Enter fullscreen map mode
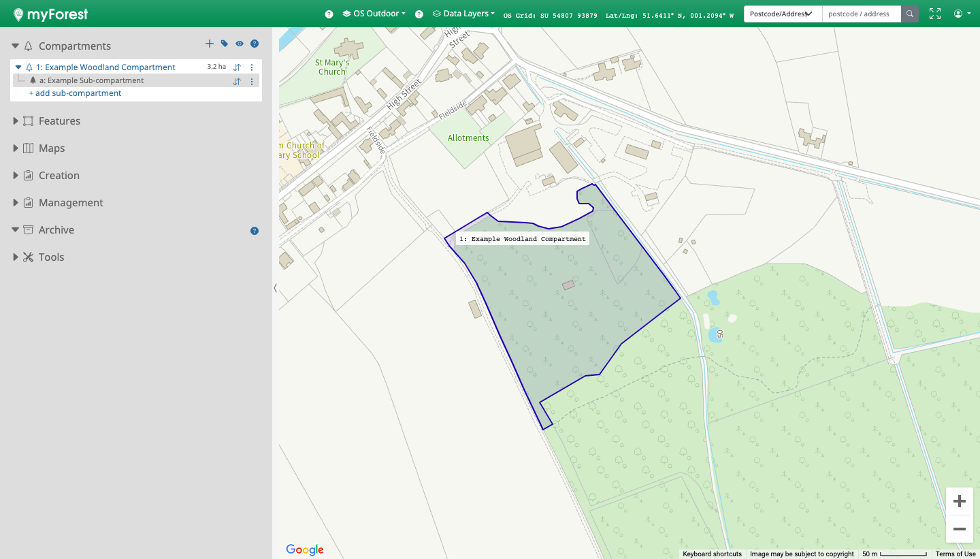980x559 pixels. pos(935,14)
